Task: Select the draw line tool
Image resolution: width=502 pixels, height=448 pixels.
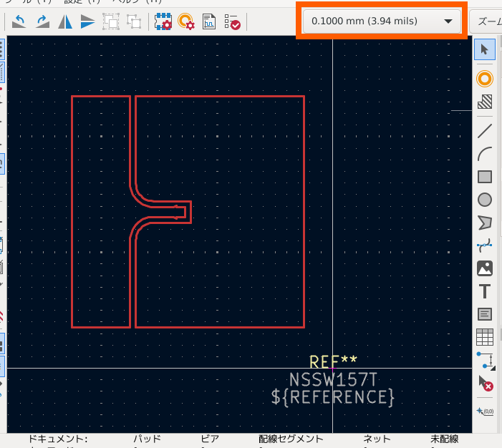Action: [485, 131]
